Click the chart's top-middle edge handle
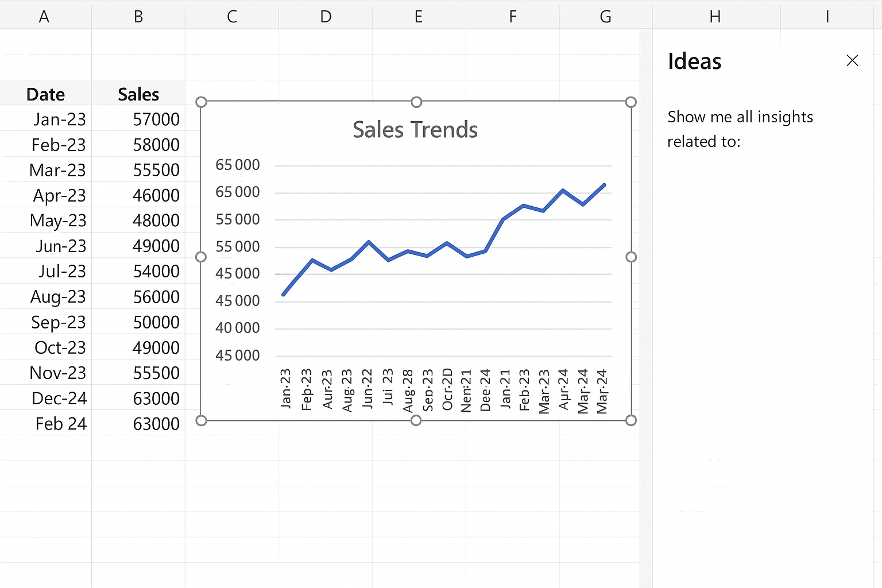Viewport: 882px width, 588px height. [416, 102]
